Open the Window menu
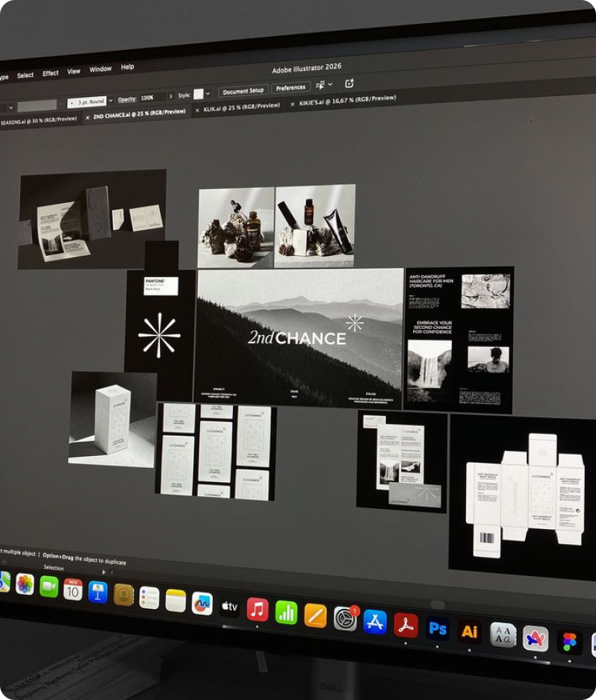Screen dimensions: 596x700 (x=100, y=69)
